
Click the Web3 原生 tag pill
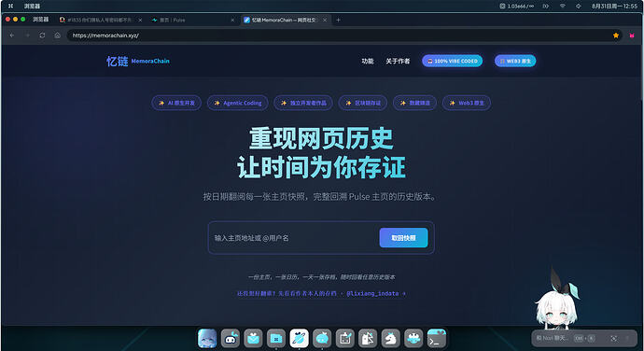click(x=466, y=103)
